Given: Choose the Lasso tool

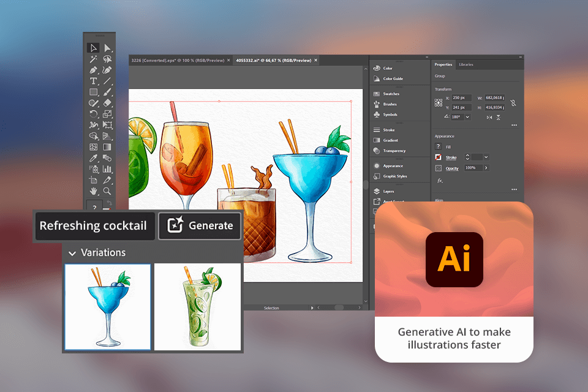Looking at the screenshot, I should [x=107, y=59].
